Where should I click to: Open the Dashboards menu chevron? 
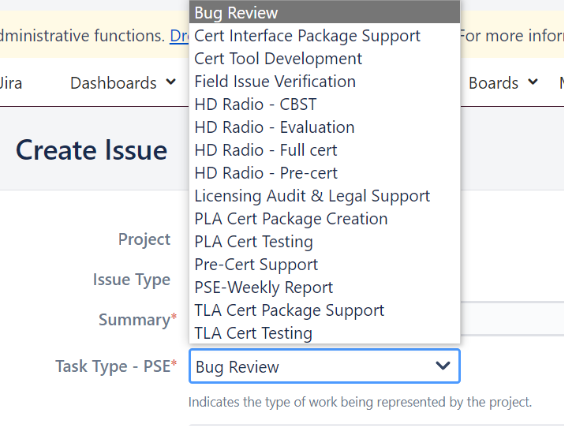pyautogui.click(x=171, y=82)
